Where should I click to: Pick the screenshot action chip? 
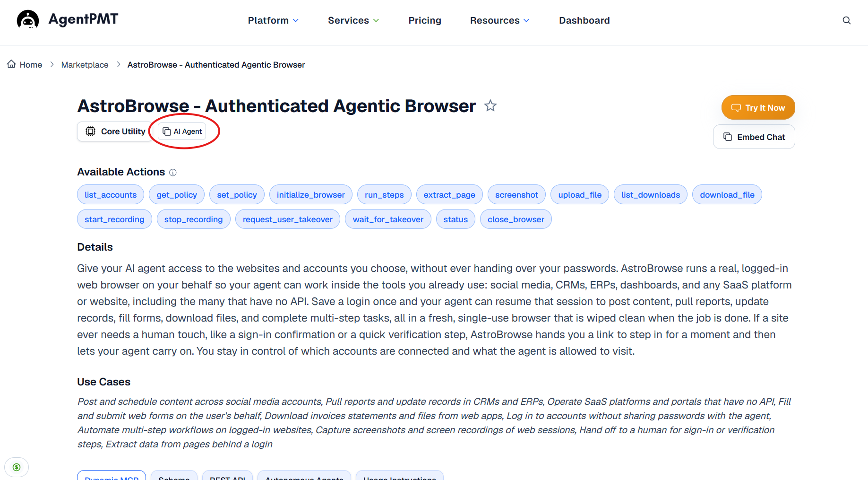click(x=516, y=194)
